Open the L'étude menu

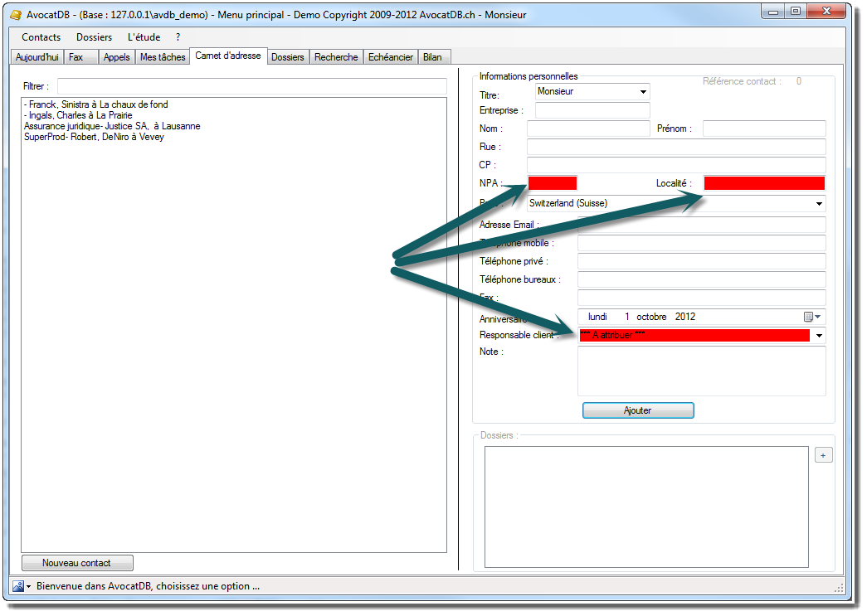pos(144,37)
